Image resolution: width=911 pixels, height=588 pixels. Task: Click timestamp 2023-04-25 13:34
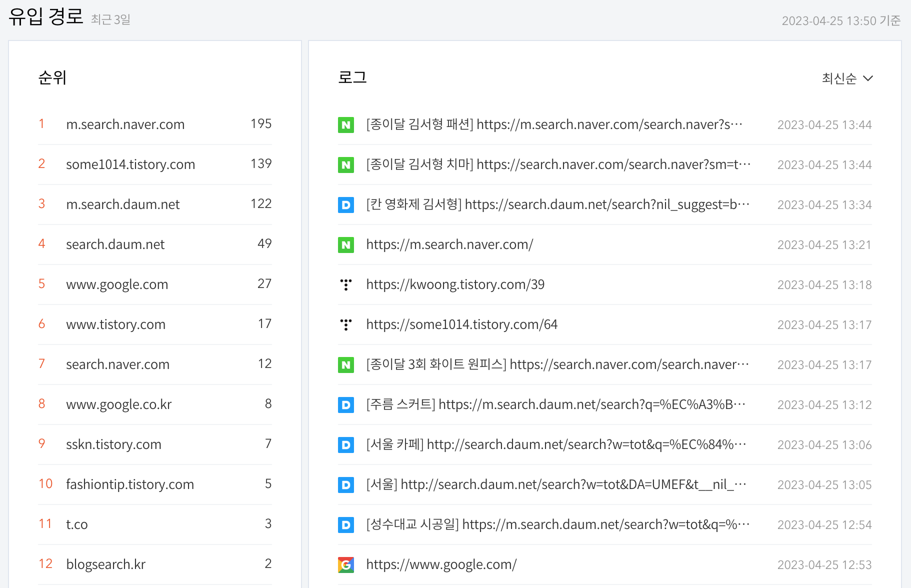coord(824,205)
